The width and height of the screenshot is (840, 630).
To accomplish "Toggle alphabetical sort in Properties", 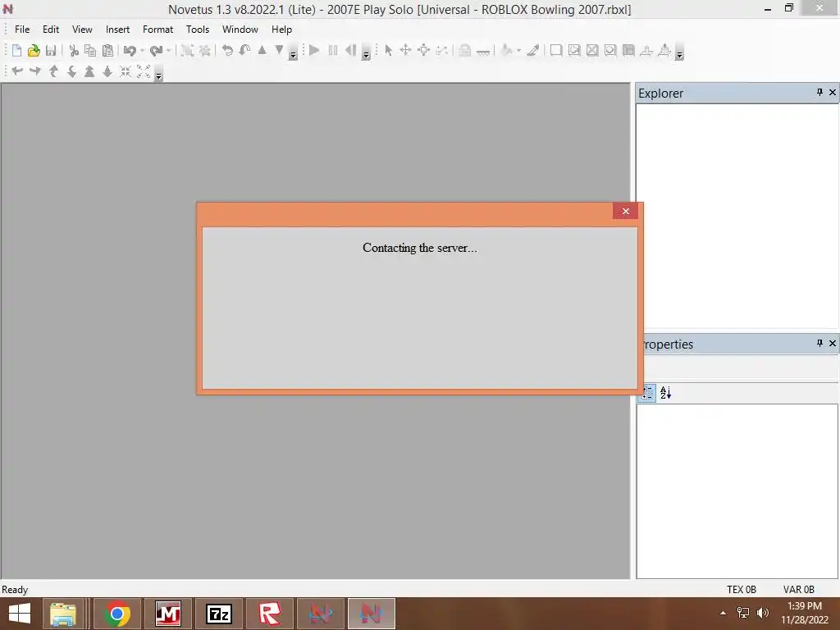I will [665, 393].
